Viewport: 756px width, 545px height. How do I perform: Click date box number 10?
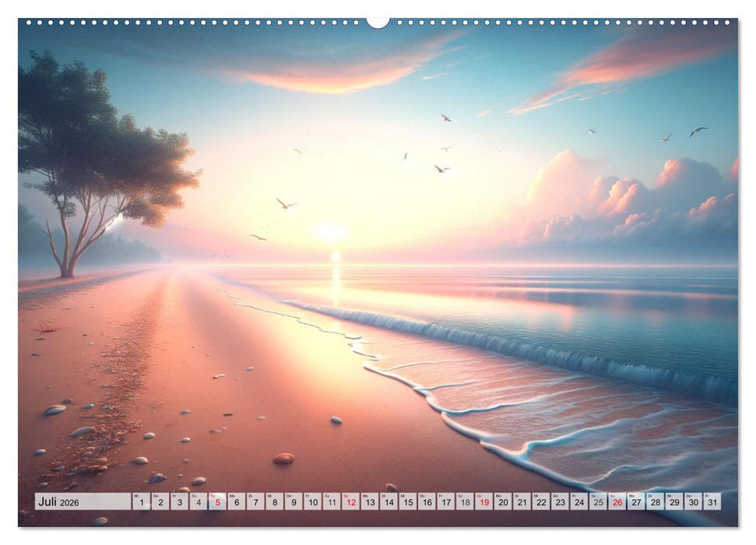(312, 501)
